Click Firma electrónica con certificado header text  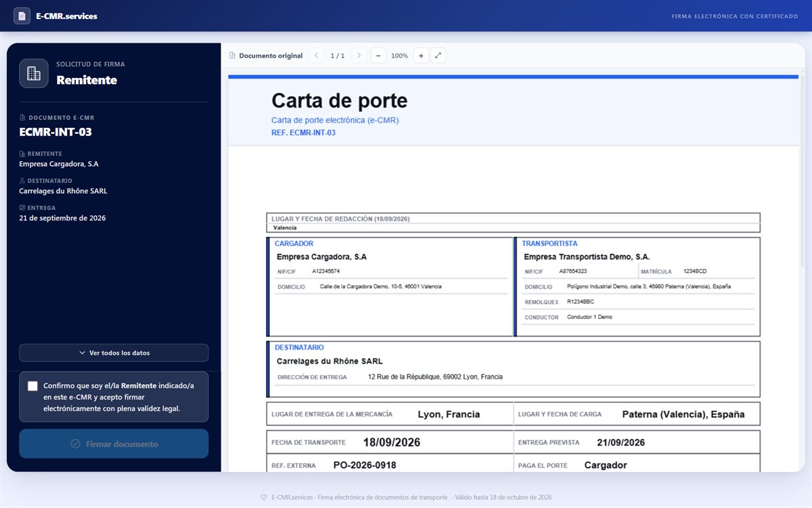[x=735, y=16]
